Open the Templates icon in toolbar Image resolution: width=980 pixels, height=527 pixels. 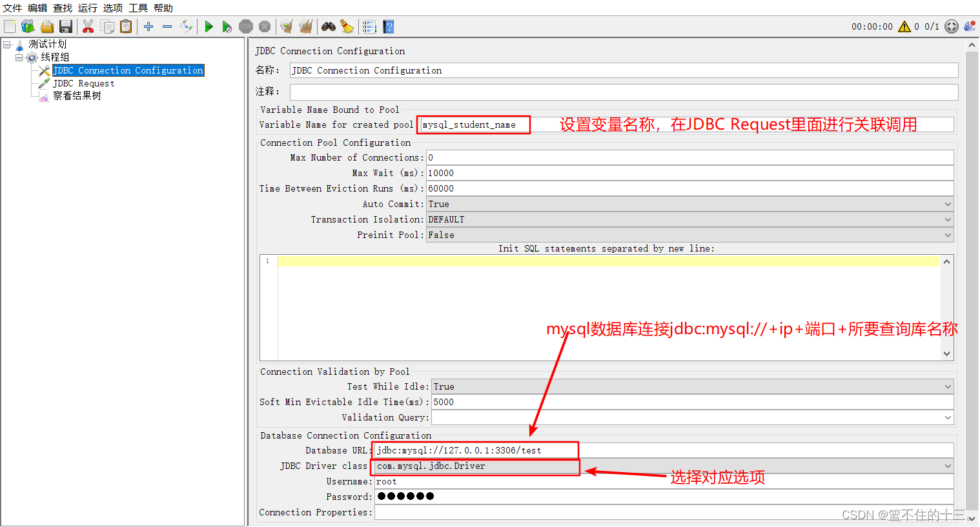[28, 26]
